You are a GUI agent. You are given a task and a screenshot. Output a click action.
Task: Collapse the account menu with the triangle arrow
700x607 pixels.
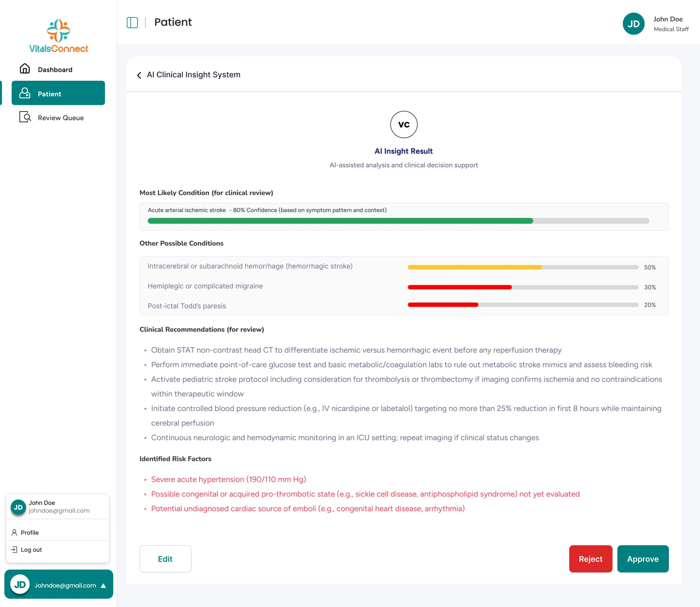click(103, 585)
